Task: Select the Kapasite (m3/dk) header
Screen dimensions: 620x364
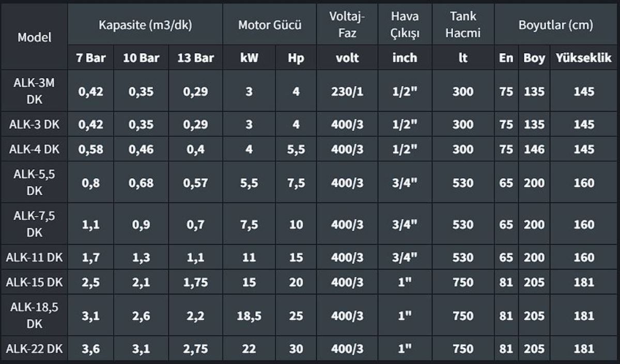Action: [x=145, y=25]
